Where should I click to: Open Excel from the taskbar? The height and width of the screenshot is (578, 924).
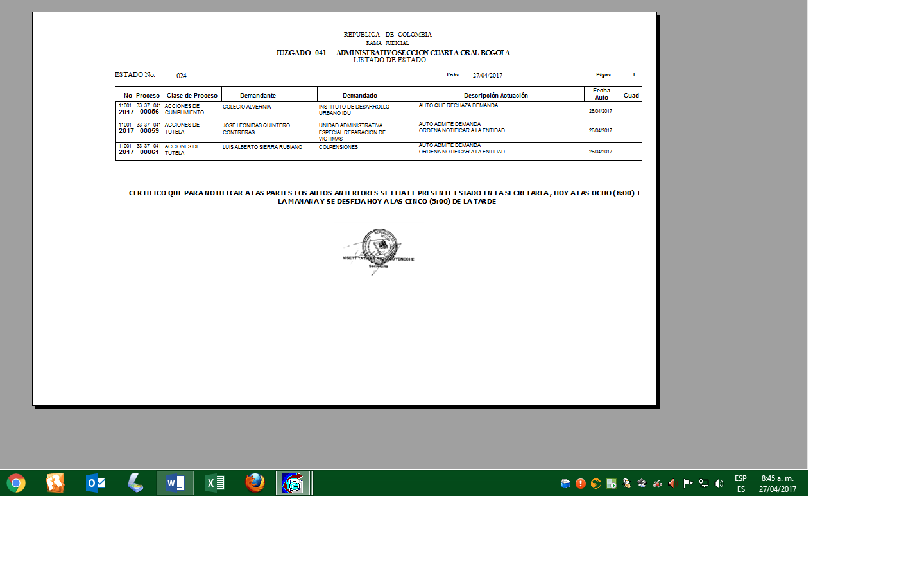215,483
